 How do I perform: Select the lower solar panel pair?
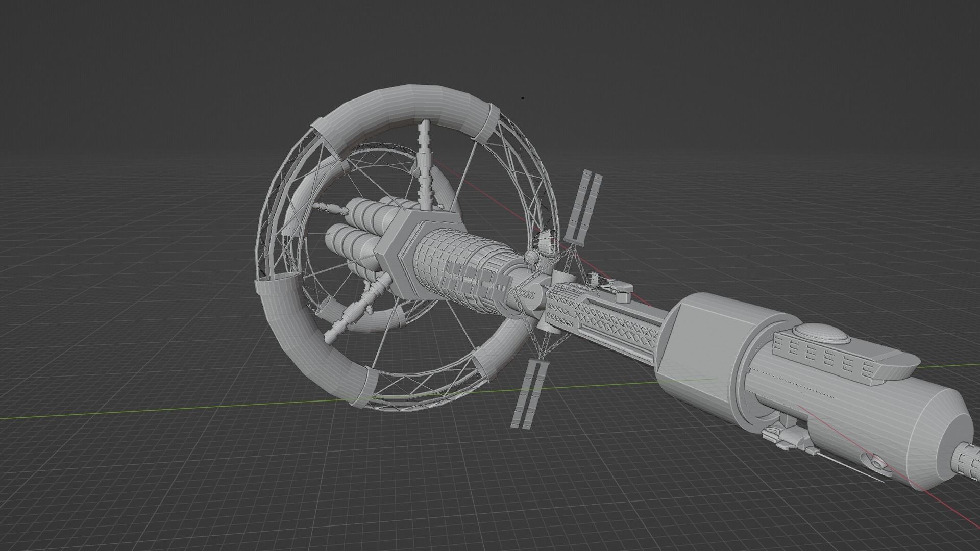click(529, 394)
